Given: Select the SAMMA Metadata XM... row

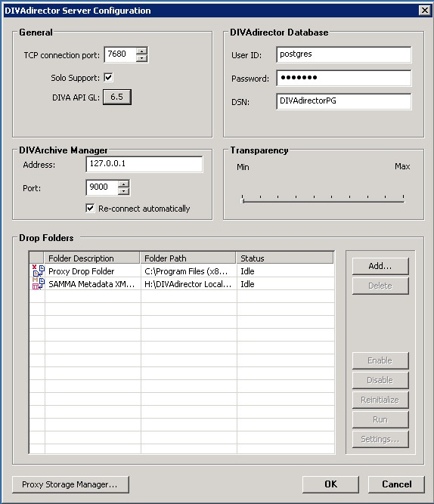Looking at the screenshot, I should point(181,284).
